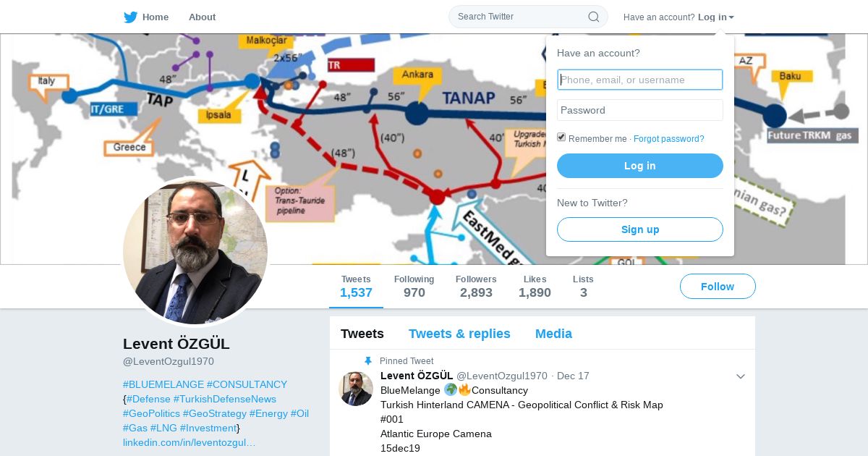This screenshot has width=868, height=456.
Task: Open the large profile photo of Levent ÖZGÜL
Action: [195, 252]
